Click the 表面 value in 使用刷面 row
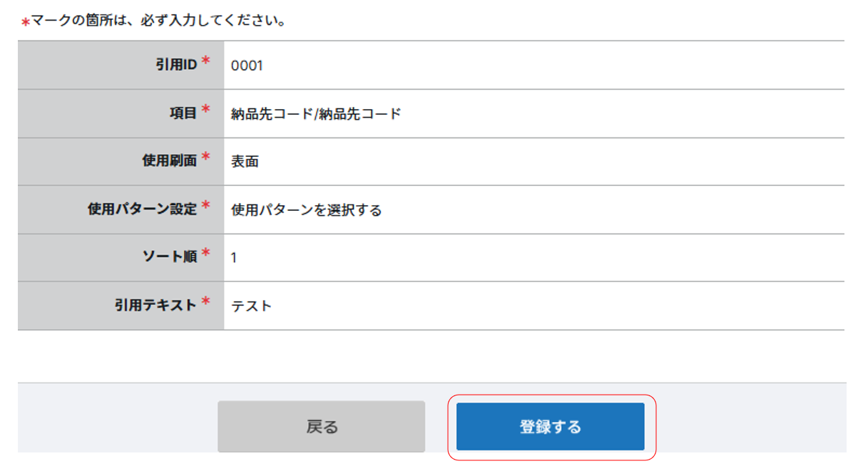The image size is (868, 466). pos(245,162)
